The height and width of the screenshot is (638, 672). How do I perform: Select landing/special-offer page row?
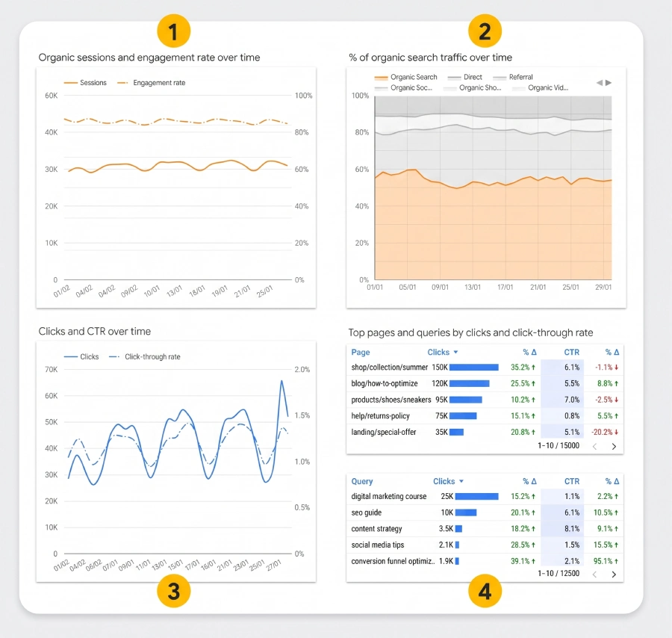pyautogui.click(x=485, y=433)
